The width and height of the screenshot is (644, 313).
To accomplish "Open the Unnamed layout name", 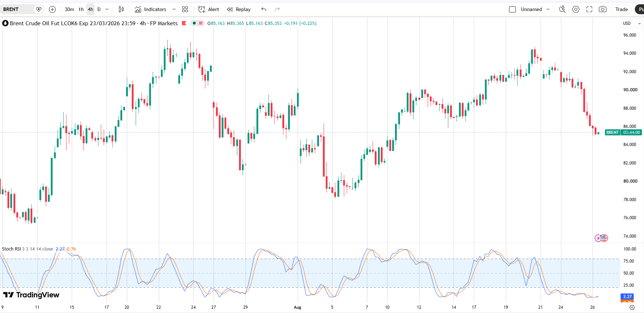I will (531, 9).
